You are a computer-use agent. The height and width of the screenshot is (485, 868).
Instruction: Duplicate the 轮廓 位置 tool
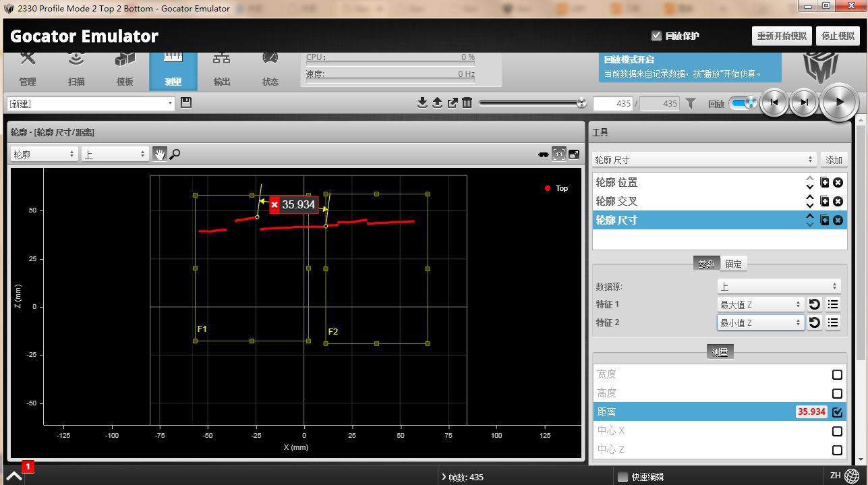[824, 182]
